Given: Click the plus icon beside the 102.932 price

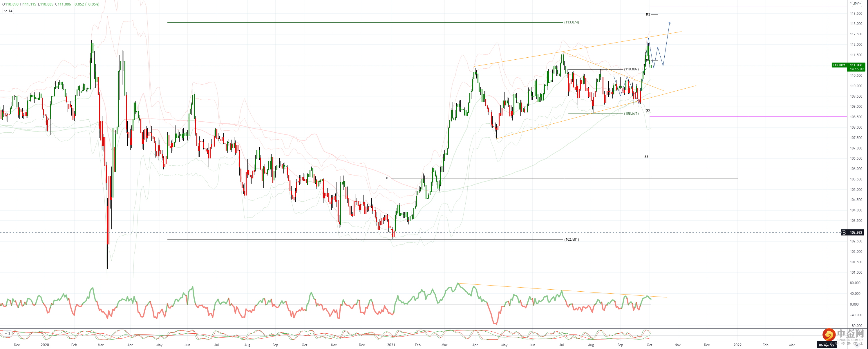Looking at the screenshot, I should click(843, 232).
